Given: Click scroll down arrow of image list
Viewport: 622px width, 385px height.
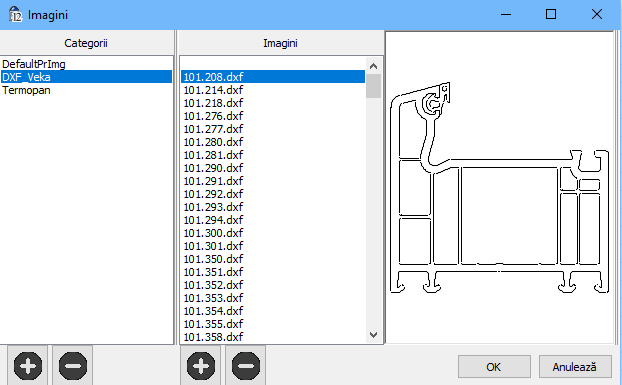Looking at the screenshot, I should (373, 335).
